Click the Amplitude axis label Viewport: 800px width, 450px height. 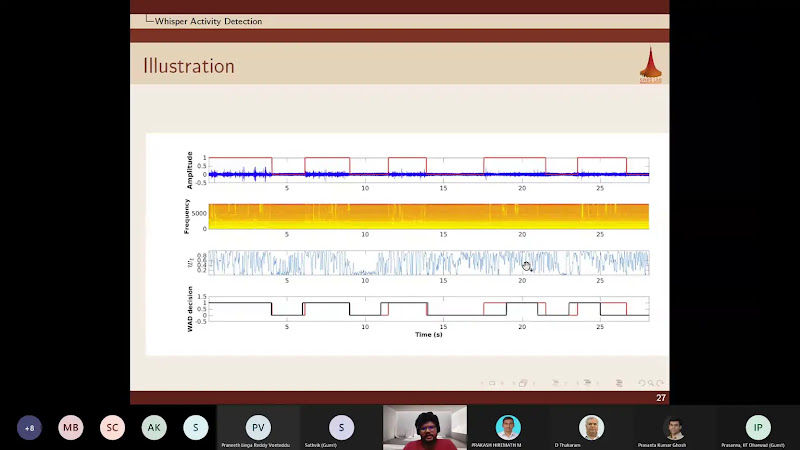pos(190,170)
